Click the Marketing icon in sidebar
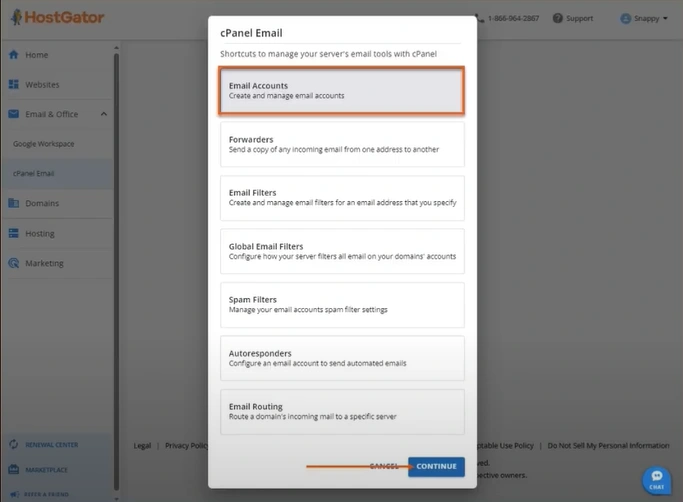The width and height of the screenshot is (683, 502). click(x=14, y=263)
